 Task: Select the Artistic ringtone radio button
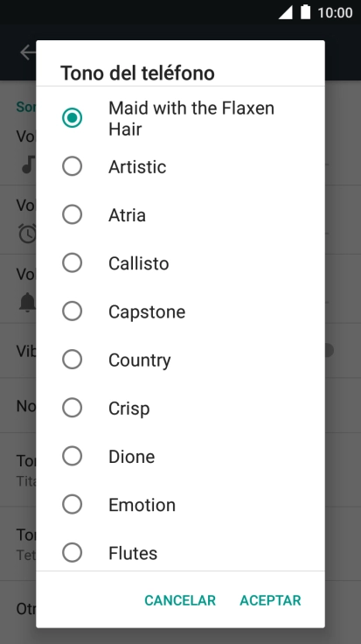tap(73, 166)
